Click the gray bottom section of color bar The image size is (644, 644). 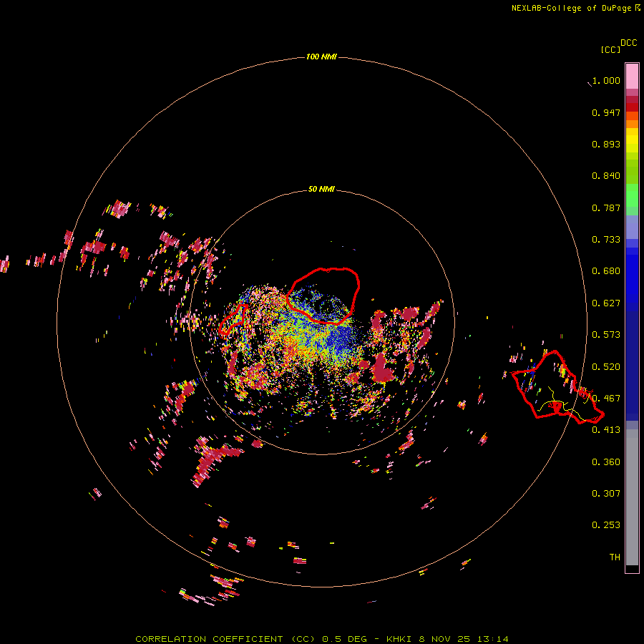point(632,497)
